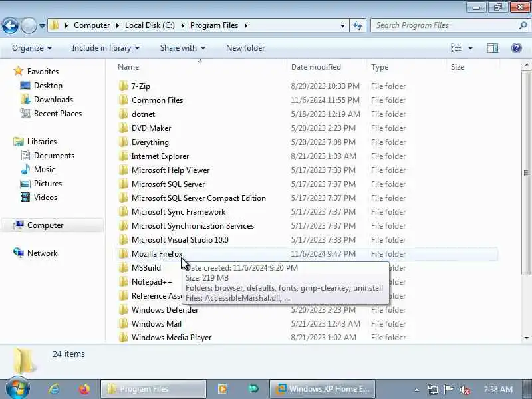
Task: Open the view options dropdown arrow
Action: [471, 48]
